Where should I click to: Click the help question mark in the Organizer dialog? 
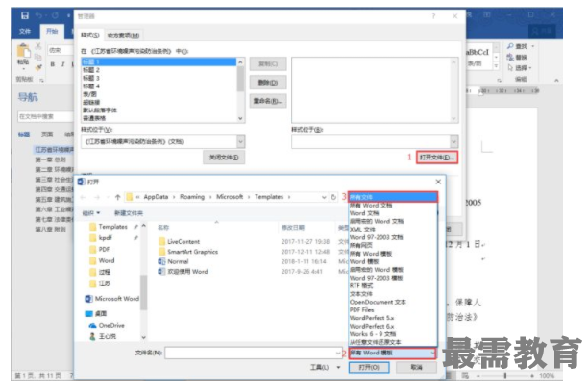pos(433,16)
